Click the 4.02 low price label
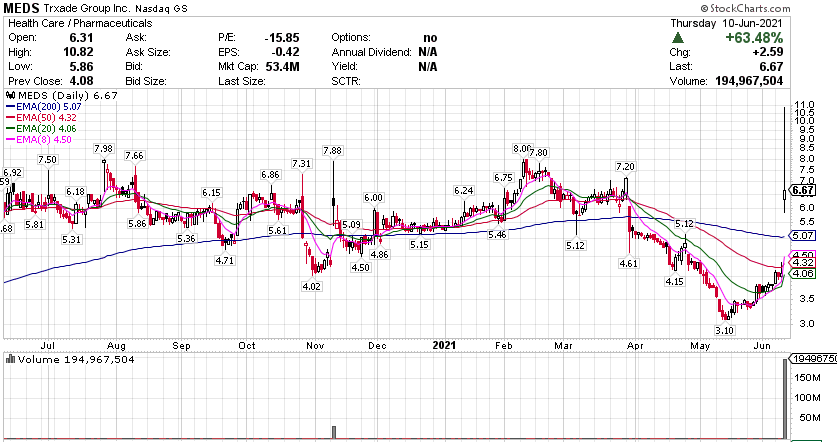 click(x=311, y=287)
